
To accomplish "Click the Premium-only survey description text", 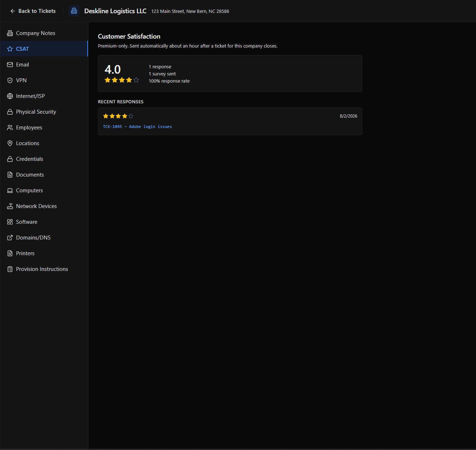I will (x=188, y=46).
